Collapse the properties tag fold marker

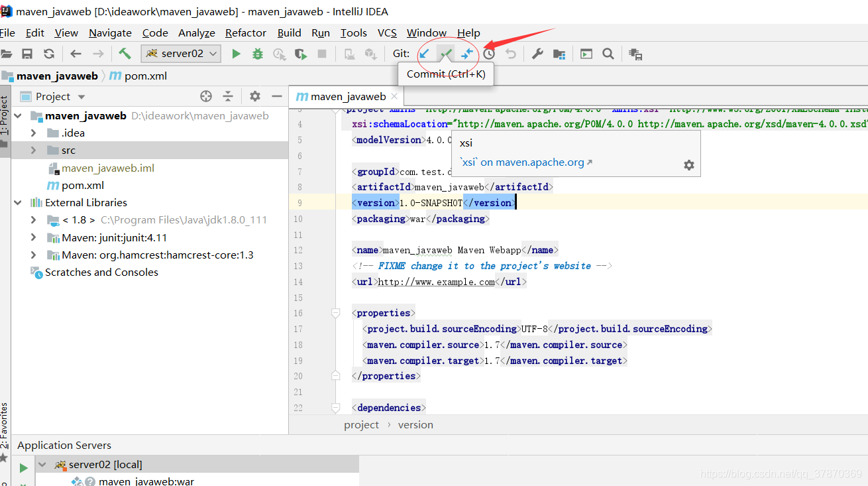click(336, 313)
